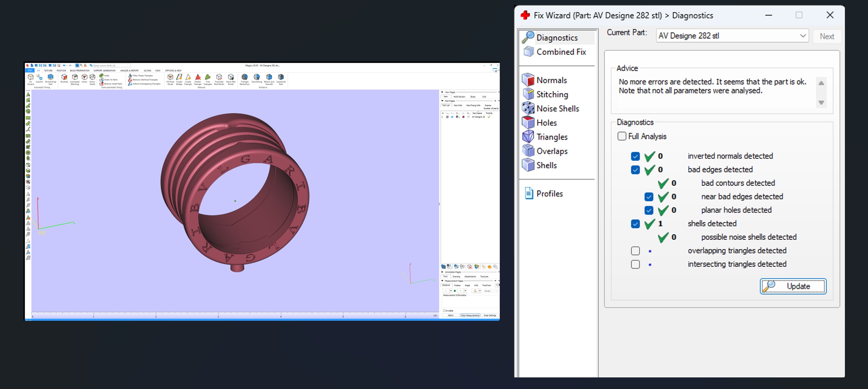Click Quick search field in Magics
This screenshot has height=389, width=868.
112,66
